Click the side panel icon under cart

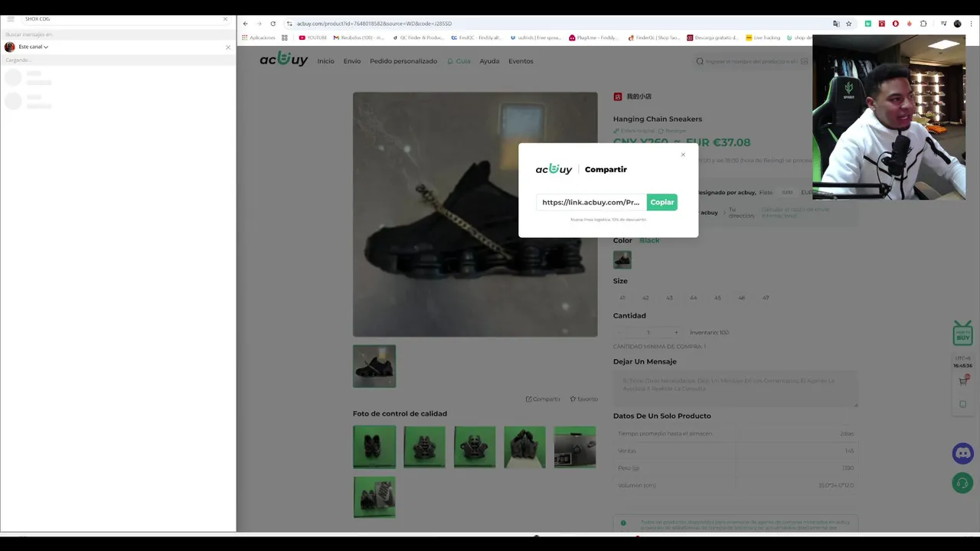[963, 404]
